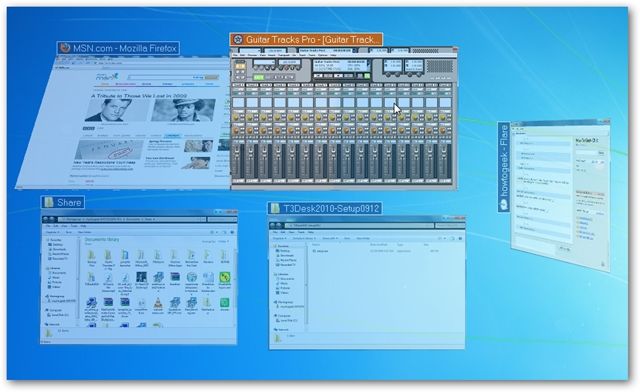Open the File menu in the Share window

(48, 226)
